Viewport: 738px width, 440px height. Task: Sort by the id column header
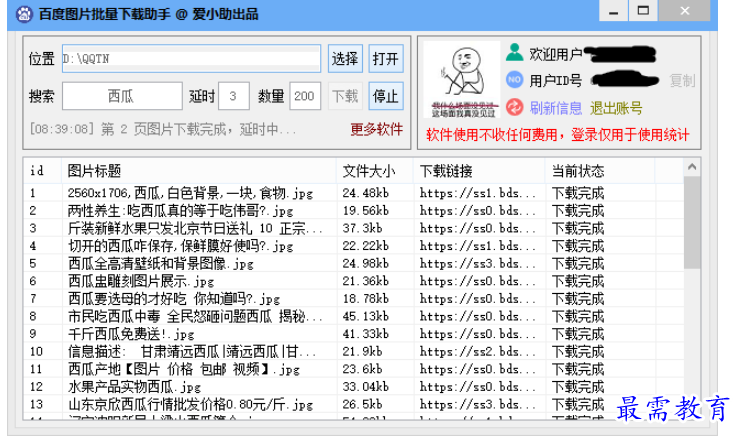[x=42, y=170]
